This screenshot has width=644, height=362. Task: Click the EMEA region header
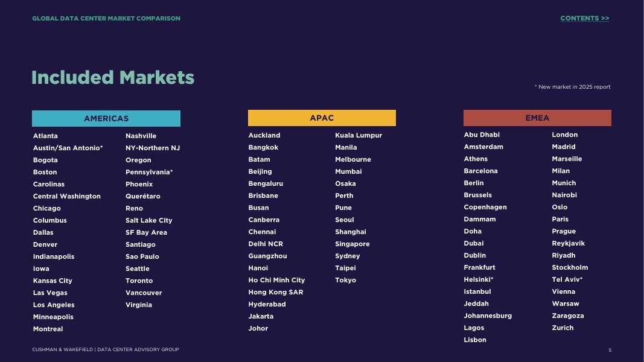click(x=537, y=118)
